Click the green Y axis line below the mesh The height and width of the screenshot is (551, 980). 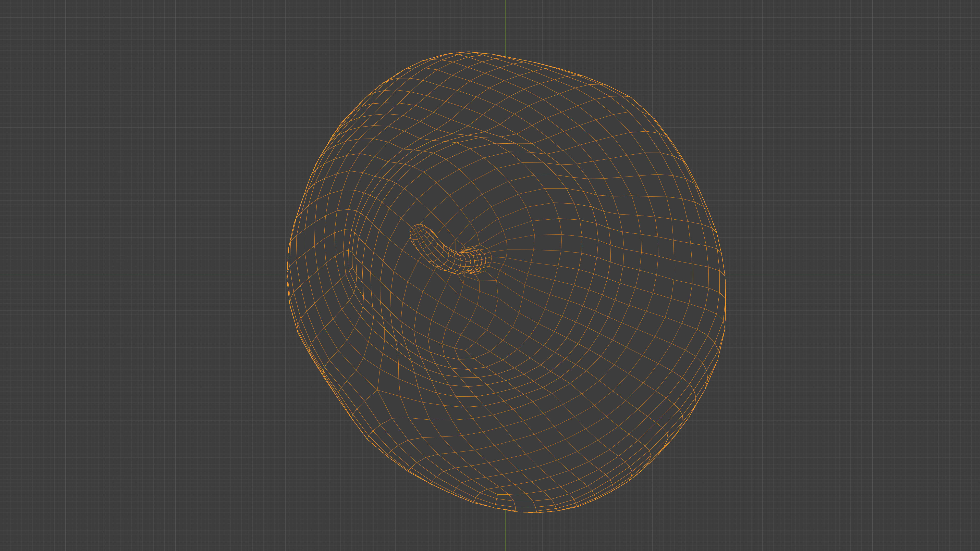click(x=505, y=532)
